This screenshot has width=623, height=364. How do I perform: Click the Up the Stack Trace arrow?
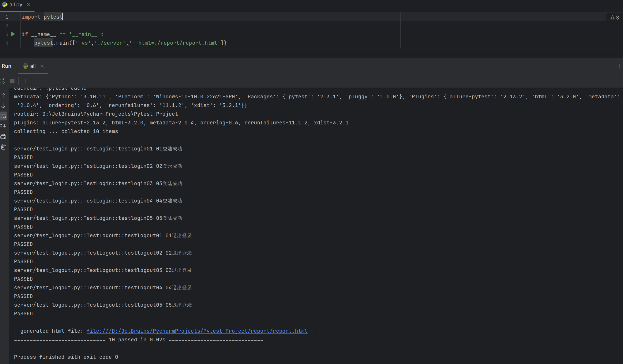click(x=3, y=96)
